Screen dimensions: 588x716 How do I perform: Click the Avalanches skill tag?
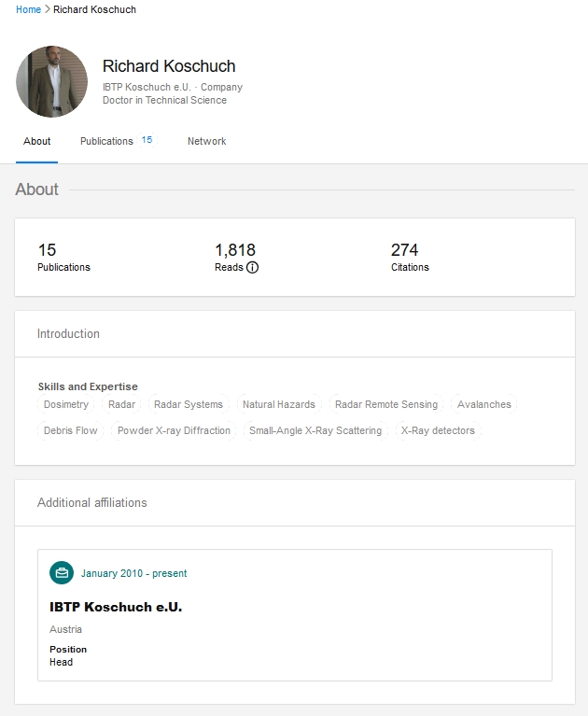pyautogui.click(x=483, y=404)
